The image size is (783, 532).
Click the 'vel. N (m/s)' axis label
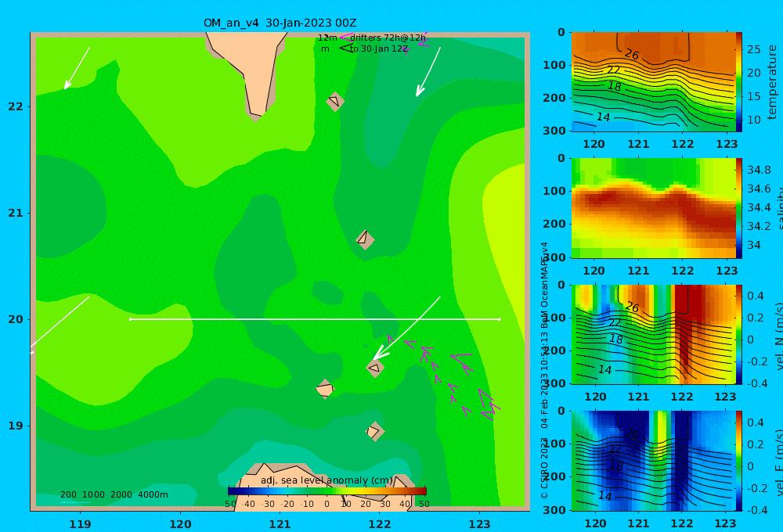(x=778, y=336)
